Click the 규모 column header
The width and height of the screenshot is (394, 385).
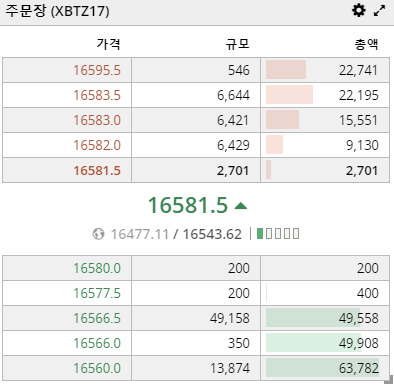[238, 44]
